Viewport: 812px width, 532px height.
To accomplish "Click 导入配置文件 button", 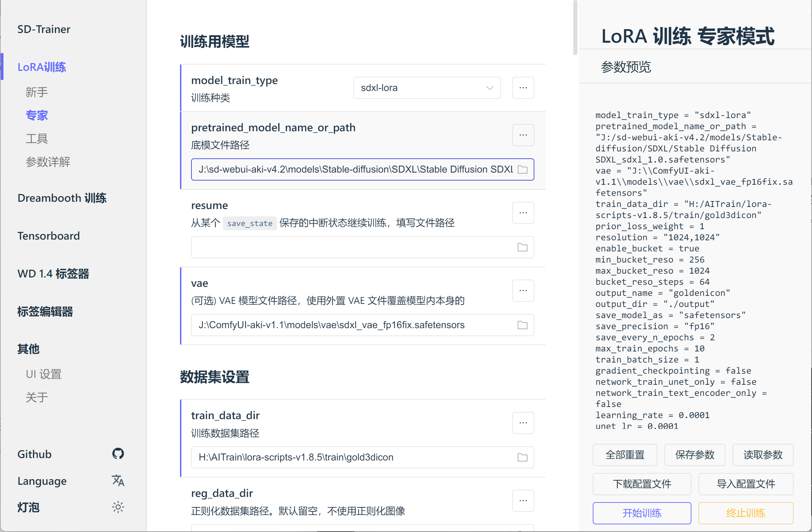I will tap(746, 484).
